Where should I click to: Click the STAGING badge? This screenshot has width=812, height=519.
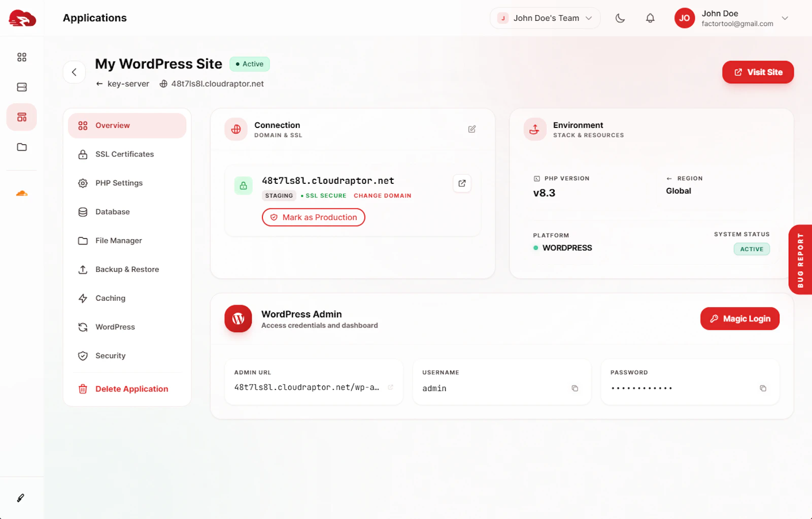(279, 196)
